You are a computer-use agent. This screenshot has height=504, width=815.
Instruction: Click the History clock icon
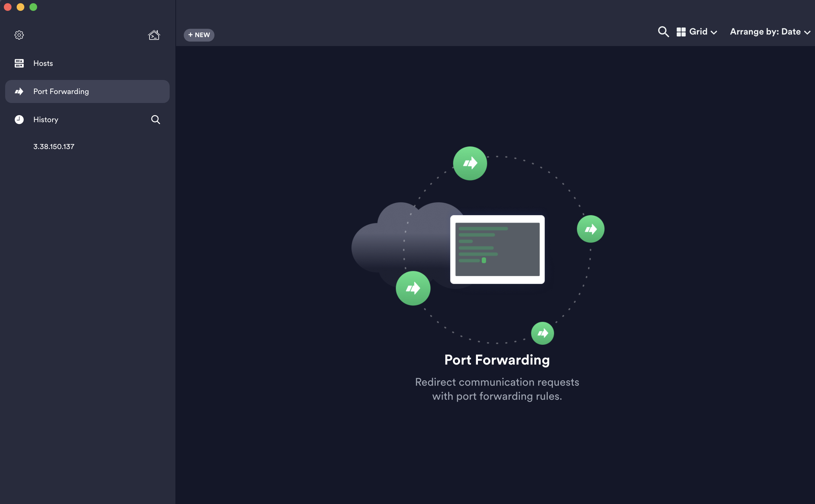(x=19, y=120)
